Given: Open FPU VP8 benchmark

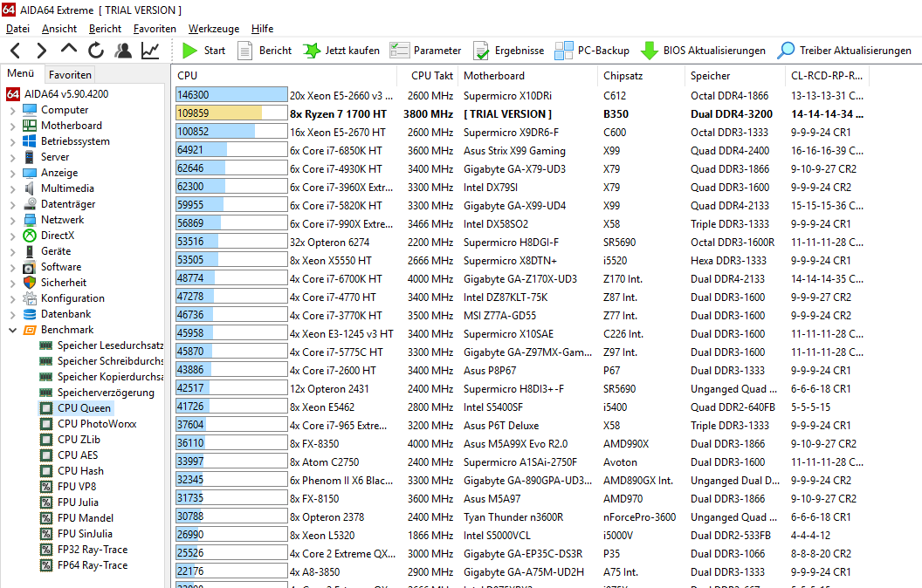Looking at the screenshot, I should coord(67,487).
